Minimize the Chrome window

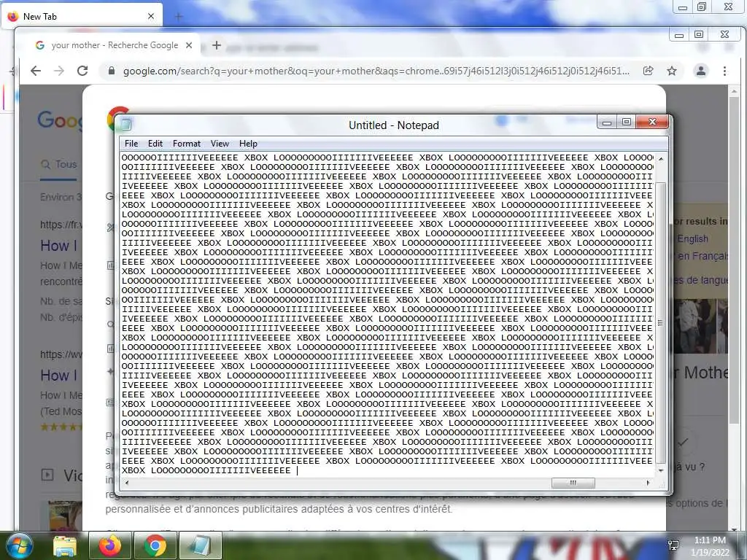coord(679,35)
